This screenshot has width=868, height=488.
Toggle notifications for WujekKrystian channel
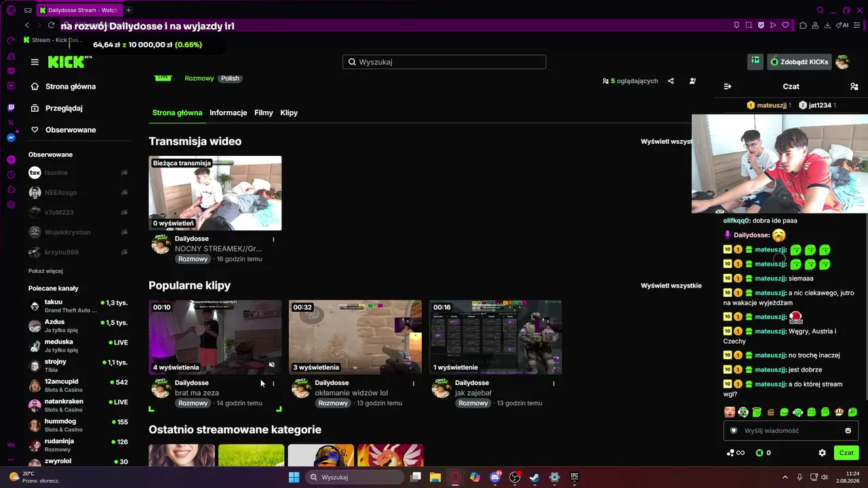124,232
